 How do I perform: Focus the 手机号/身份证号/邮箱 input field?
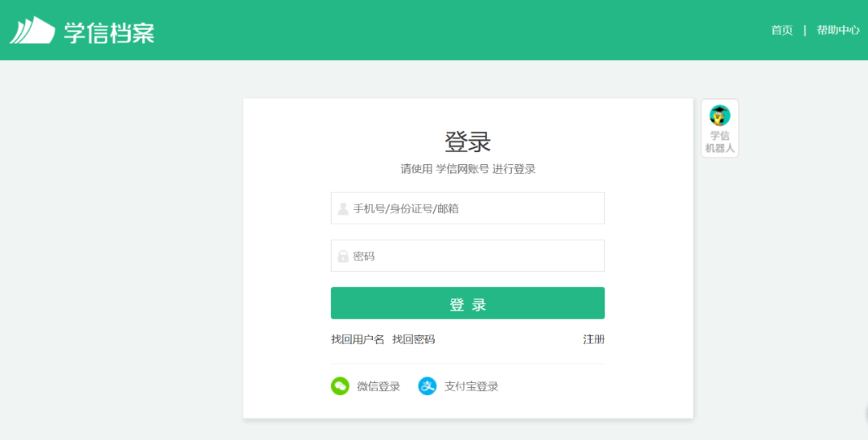click(x=468, y=208)
